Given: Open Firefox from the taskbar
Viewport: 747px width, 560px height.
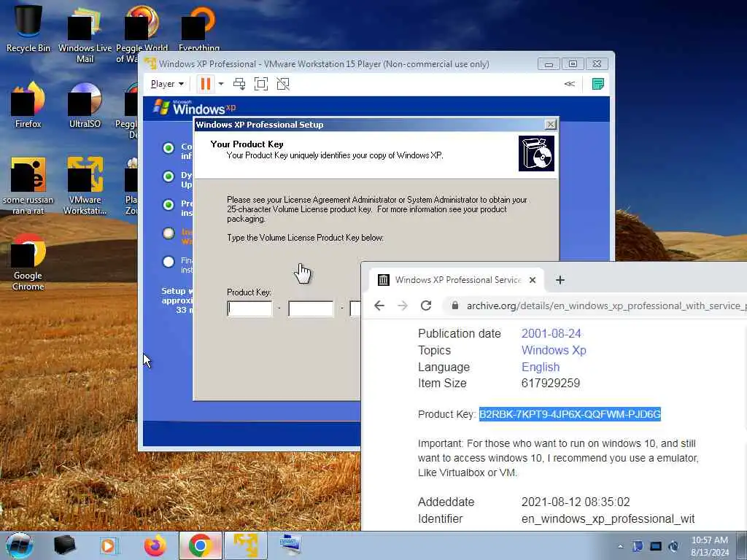Looking at the screenshot, I should pos(155,545).
